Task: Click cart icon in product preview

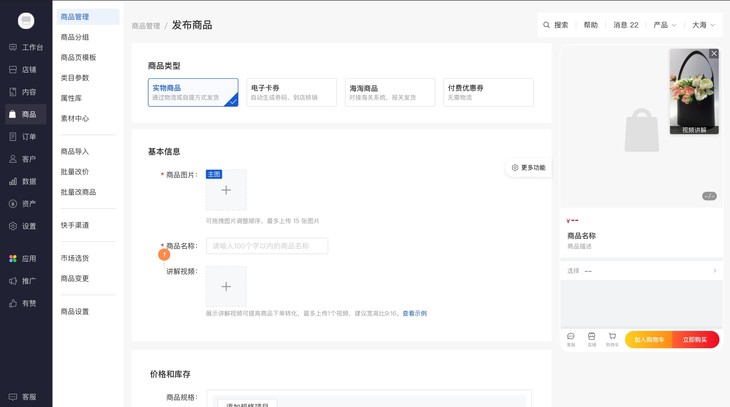Action: click(612, 338)
